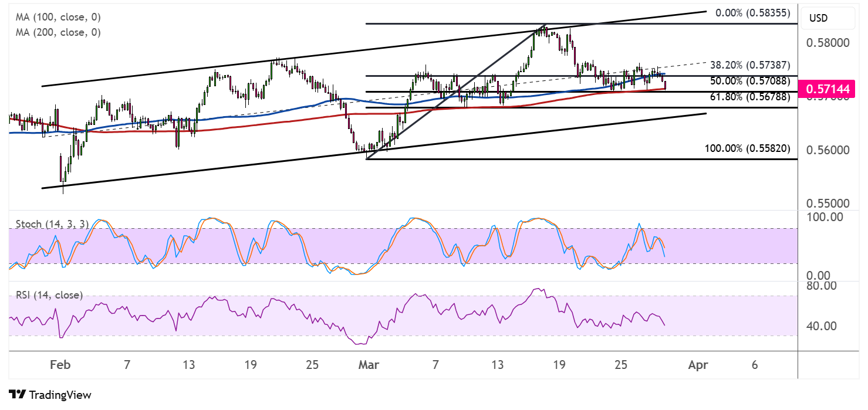Click the 61.80% (0.56788) Fibonacci label
Image resolution: width=868 pixels, height=410 pixels.
tap(750, 97)
